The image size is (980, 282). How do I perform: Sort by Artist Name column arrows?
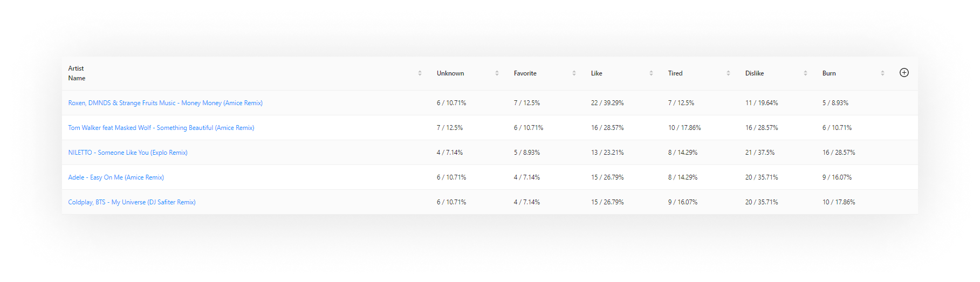tap(420, 73)
